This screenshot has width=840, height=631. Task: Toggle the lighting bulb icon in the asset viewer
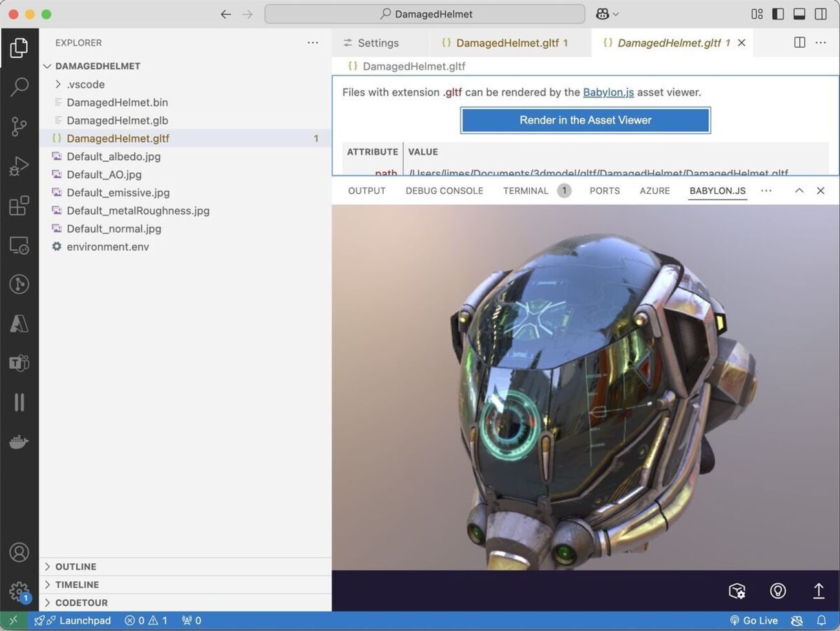pos(777,590)
